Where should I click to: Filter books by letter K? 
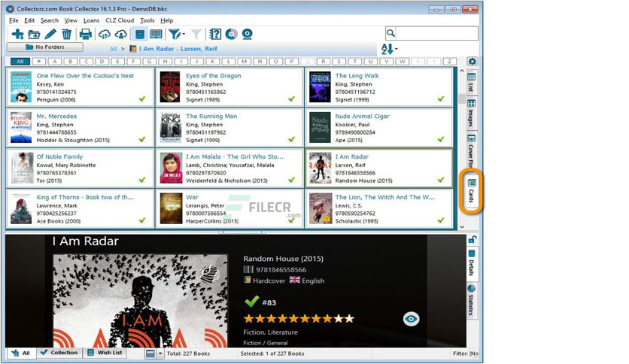pos(213,62)
